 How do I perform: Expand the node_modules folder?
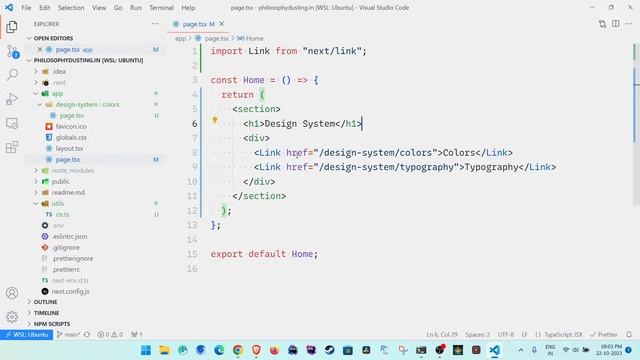click(x=73, y=170)
